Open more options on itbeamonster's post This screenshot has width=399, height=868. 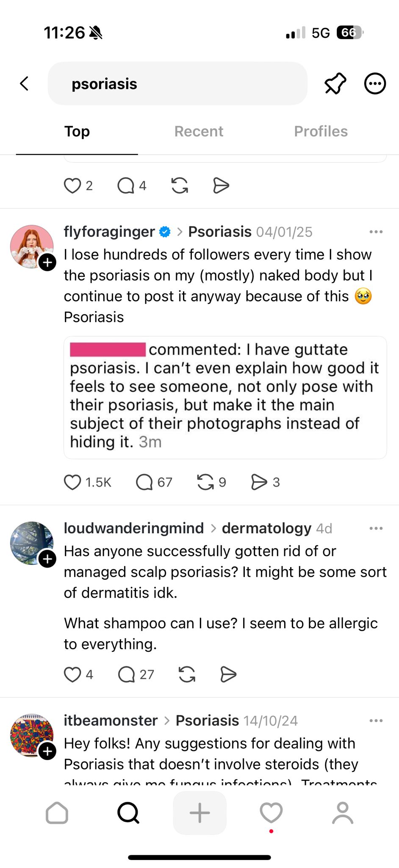click(x=376, y=721)
